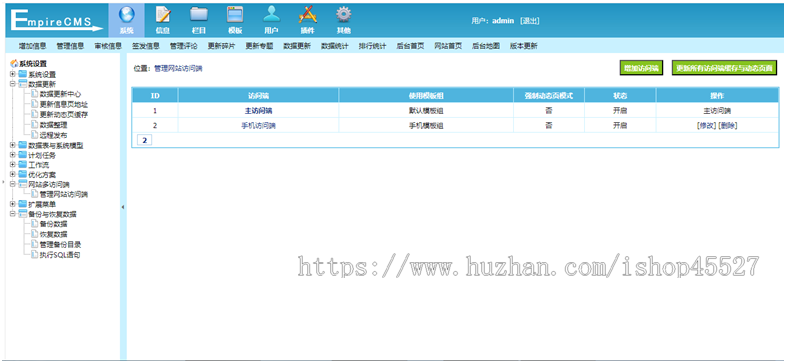Image resolution: width=786 pixels, height=363 pixels.
Task: Click 更新所有访问端缓存与动态页面 button
Action: click(x=724, y=69)
